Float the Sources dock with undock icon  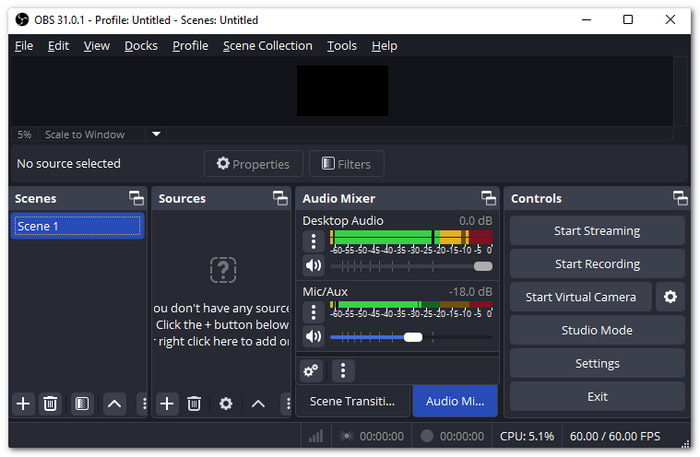[x=280, y=198]
